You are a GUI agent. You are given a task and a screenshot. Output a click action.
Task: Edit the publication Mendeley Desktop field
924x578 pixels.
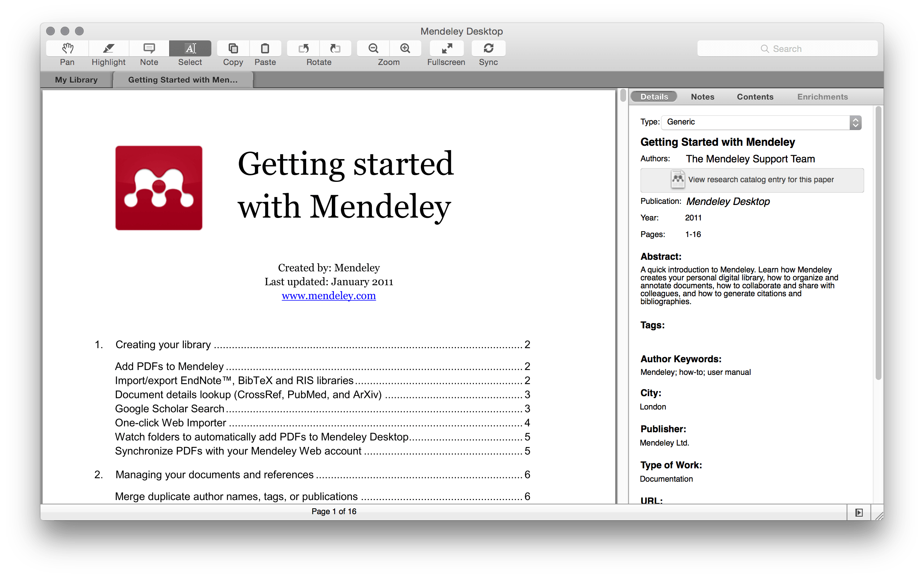tap(727, 201)
